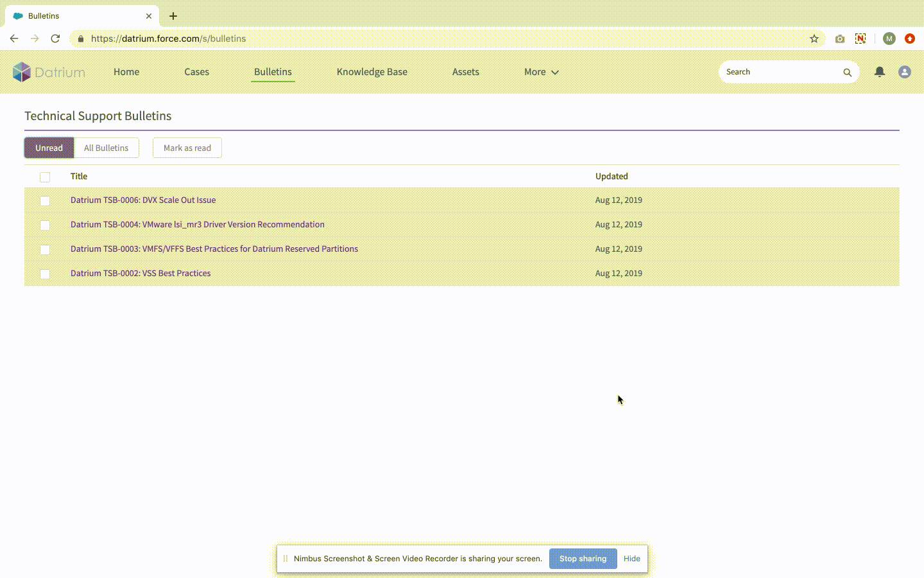Viewport: 924px width, 578px height.
Task: Open the Cases nav item
Action: click(x=197, y=72)
